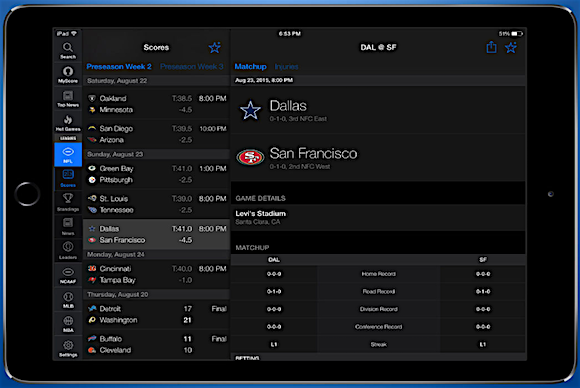Tap the 6:53 PM clock

[x=290, y=34]
